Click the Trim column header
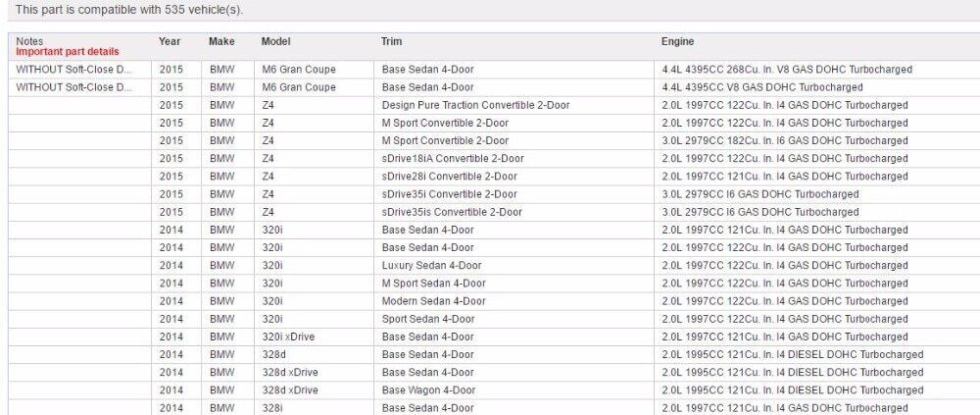Viewport: 980px width, 415px height. [x=391, y=42]
